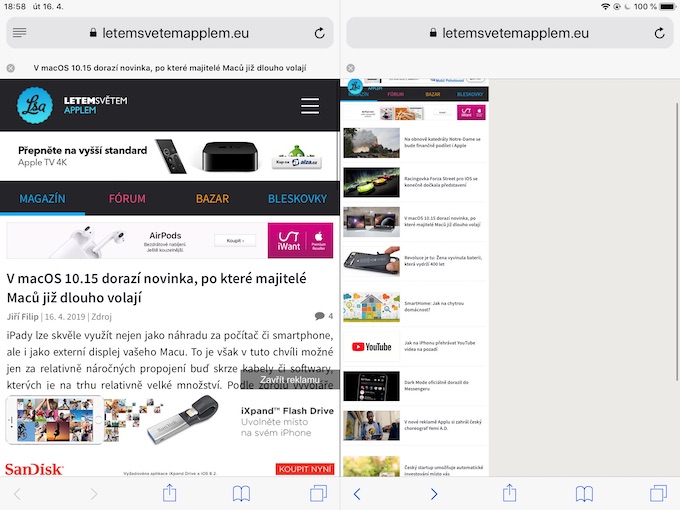Close the tab in right pane

point(351,68)
